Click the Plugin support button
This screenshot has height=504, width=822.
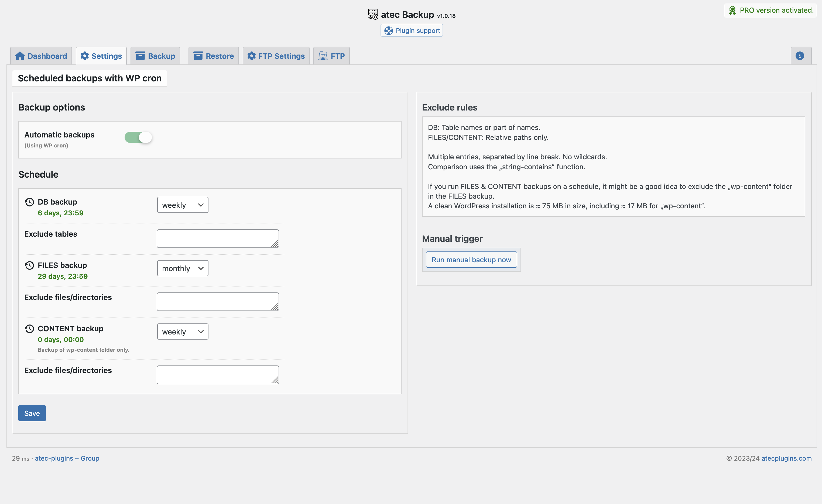[x=412, y=30]
